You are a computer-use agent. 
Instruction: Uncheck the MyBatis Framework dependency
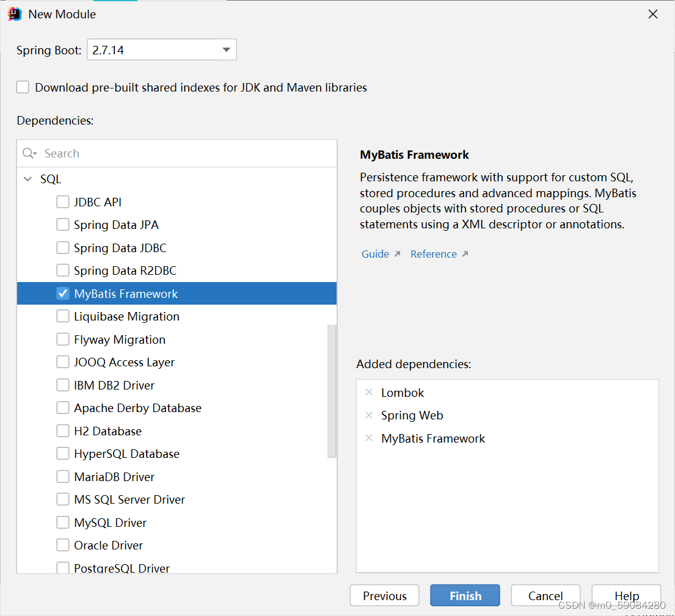coord(63,293)
